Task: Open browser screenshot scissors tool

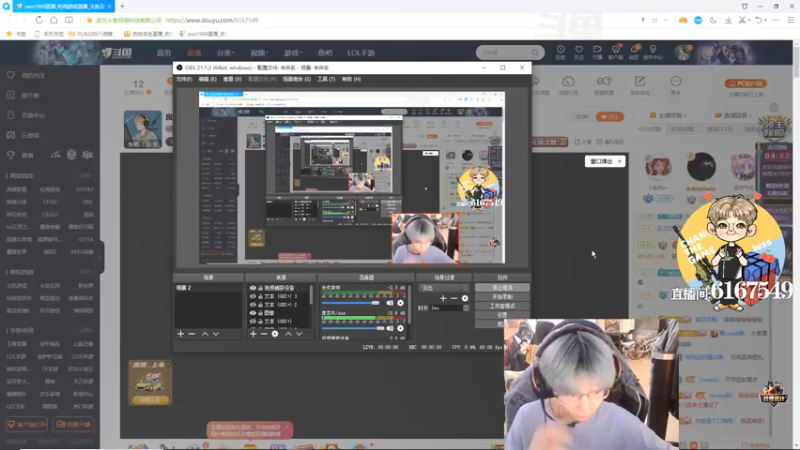Action: pyautogui.click(x=742, y=20)
